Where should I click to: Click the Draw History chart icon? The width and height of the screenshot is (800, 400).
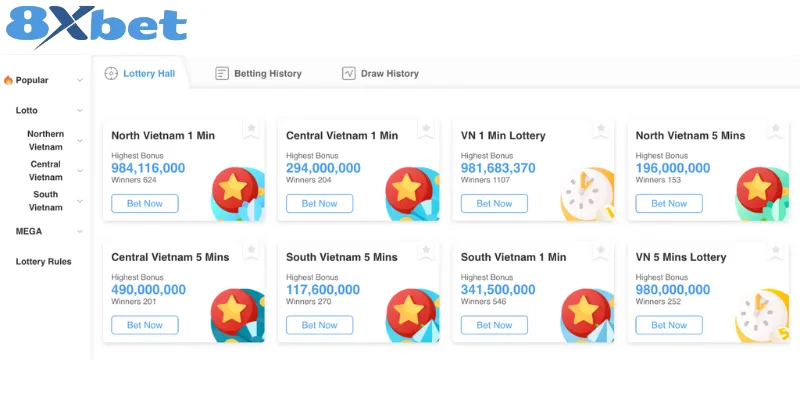point(349,74)
